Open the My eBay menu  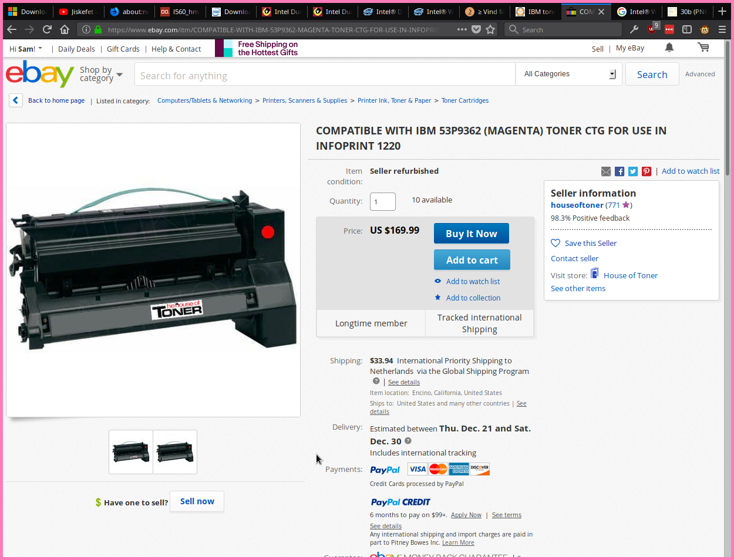(629, 48)
